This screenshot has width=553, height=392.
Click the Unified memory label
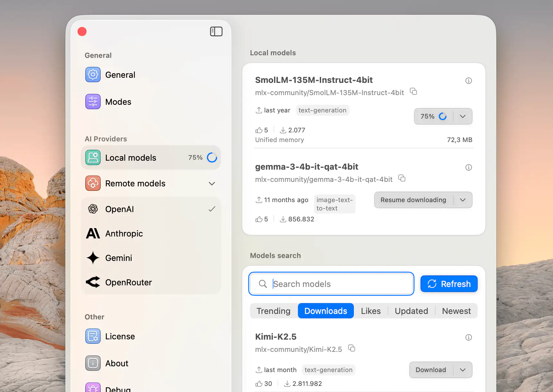coord(280,140)
